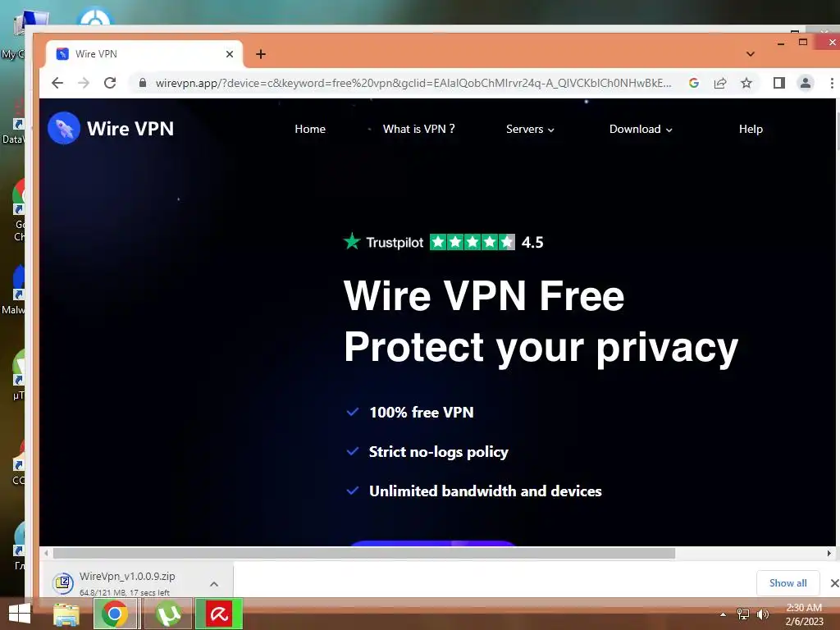
Task: Open Avira antivirus from the taskbar
Action: [x=219, y=614]
